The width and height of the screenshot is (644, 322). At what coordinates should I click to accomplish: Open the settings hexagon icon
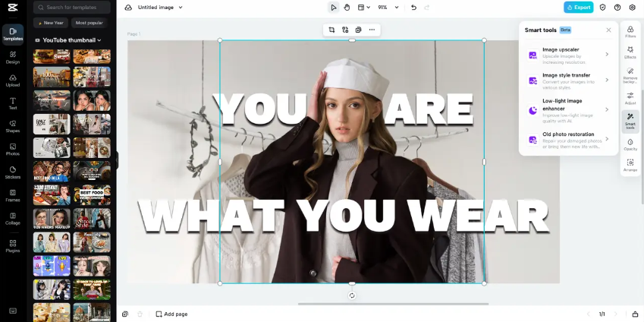(x=632, y=8)
